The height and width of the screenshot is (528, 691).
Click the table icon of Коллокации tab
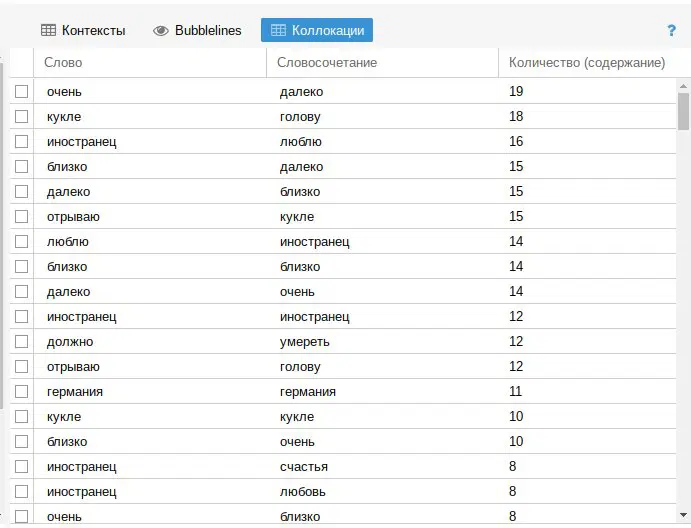[278, 30]
